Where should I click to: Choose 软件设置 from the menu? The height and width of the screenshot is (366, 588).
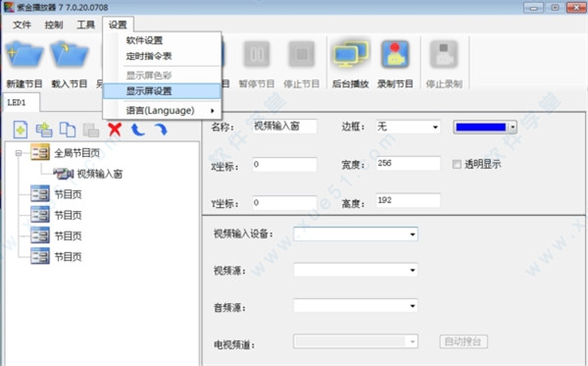[x=162, y=40]
